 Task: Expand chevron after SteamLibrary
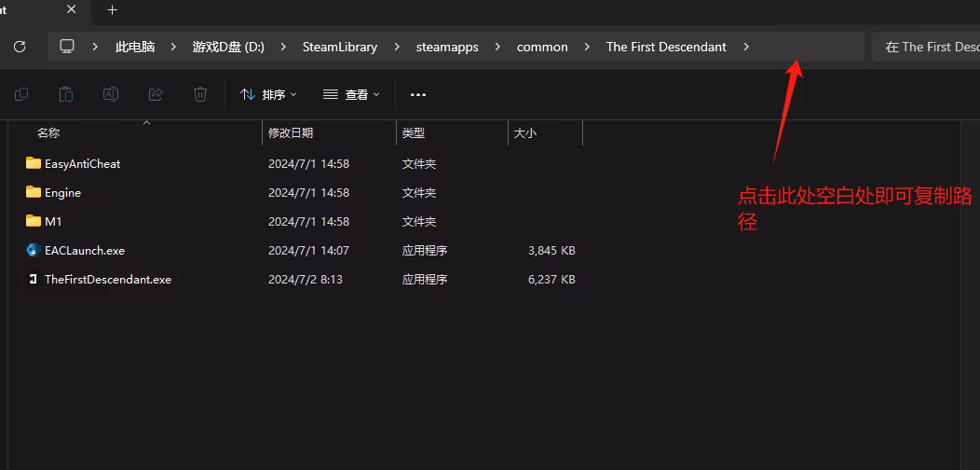coord(397,47)
